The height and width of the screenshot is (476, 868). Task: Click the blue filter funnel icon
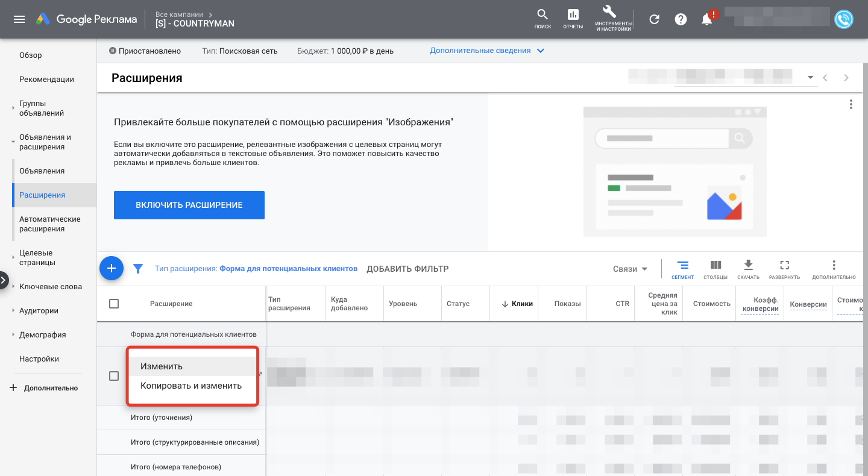point(138,269)
